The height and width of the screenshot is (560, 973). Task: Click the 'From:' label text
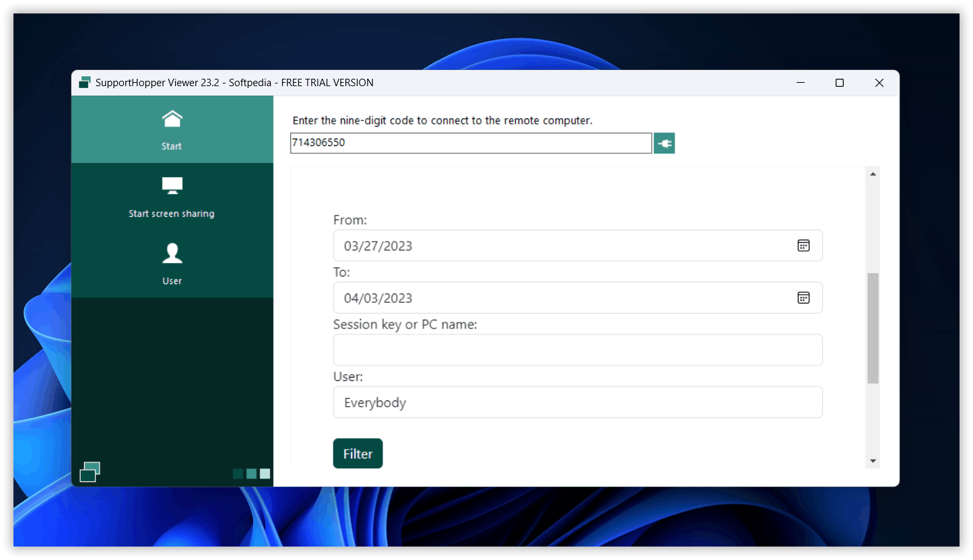tap(350, 220)
